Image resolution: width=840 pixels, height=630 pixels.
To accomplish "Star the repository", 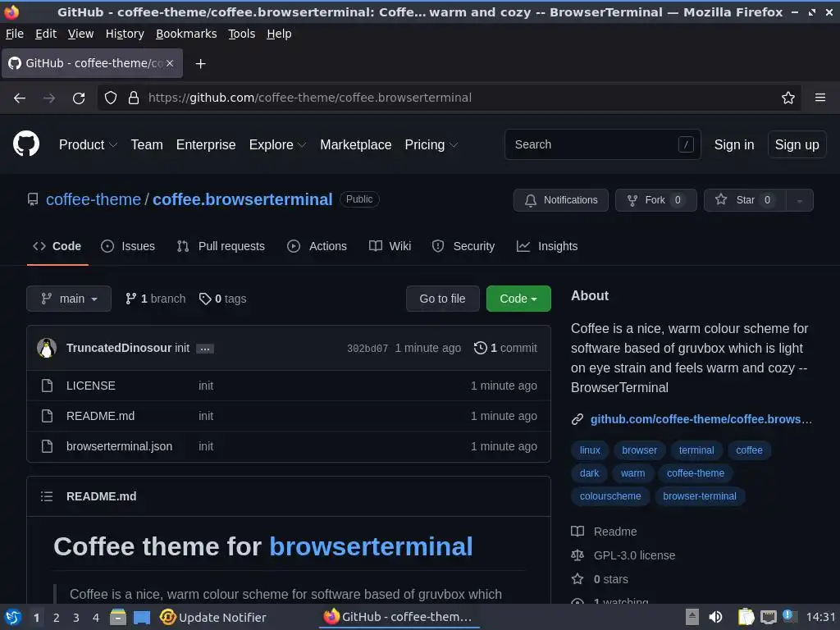I will 745,200.
